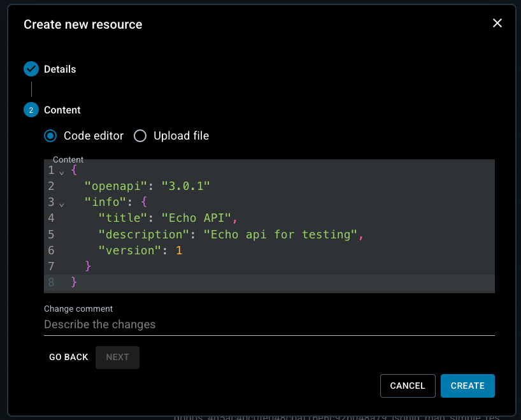Click line number 5 in the editor gutter

click(51, 234)
